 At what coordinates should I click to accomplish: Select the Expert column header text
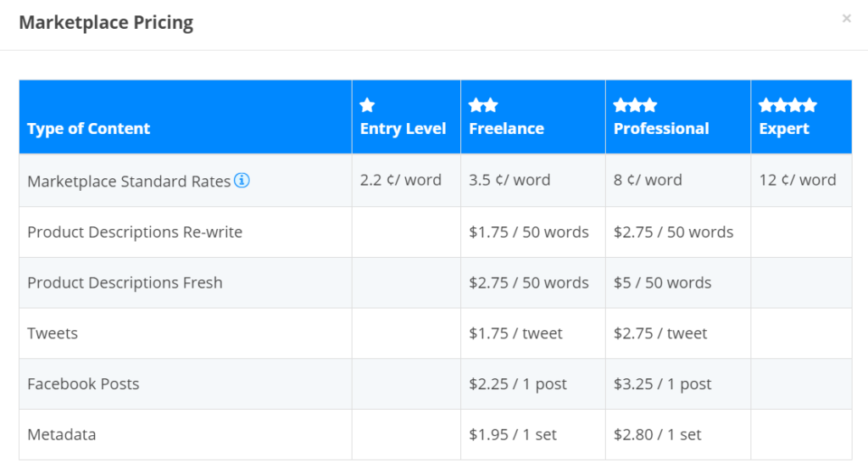click(784, 128)
